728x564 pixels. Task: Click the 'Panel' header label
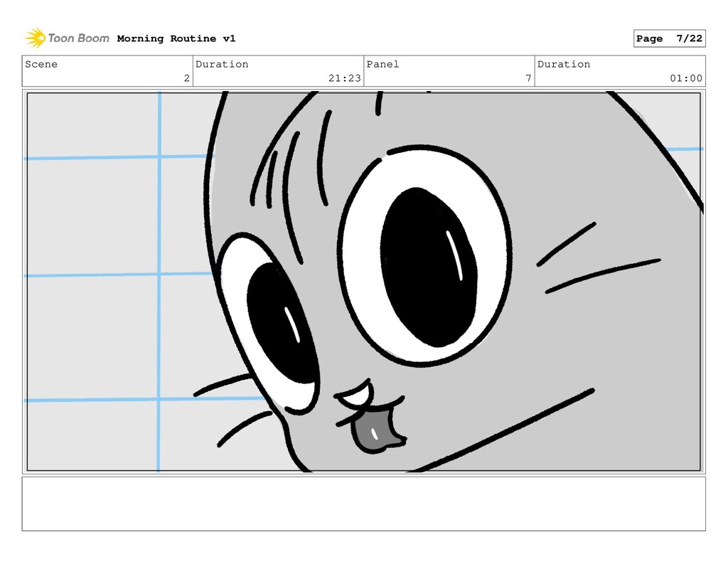pos(382,64)
